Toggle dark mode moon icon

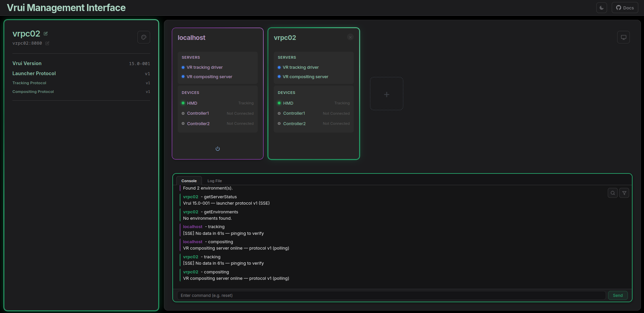(601, 8)
